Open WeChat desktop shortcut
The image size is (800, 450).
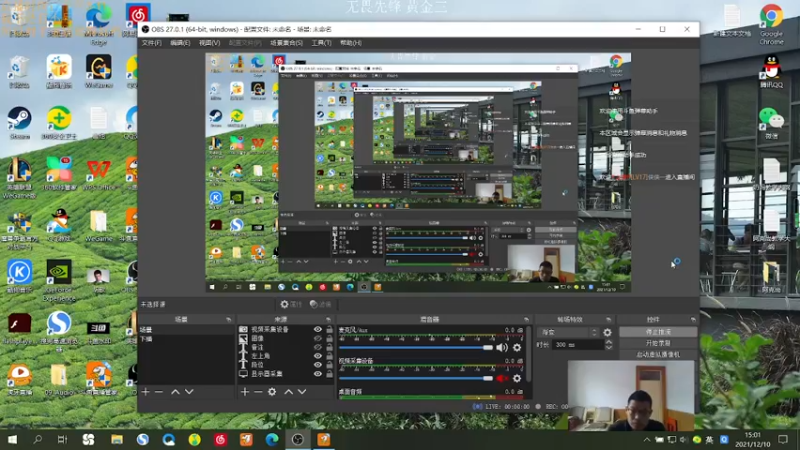click(771, 122)
